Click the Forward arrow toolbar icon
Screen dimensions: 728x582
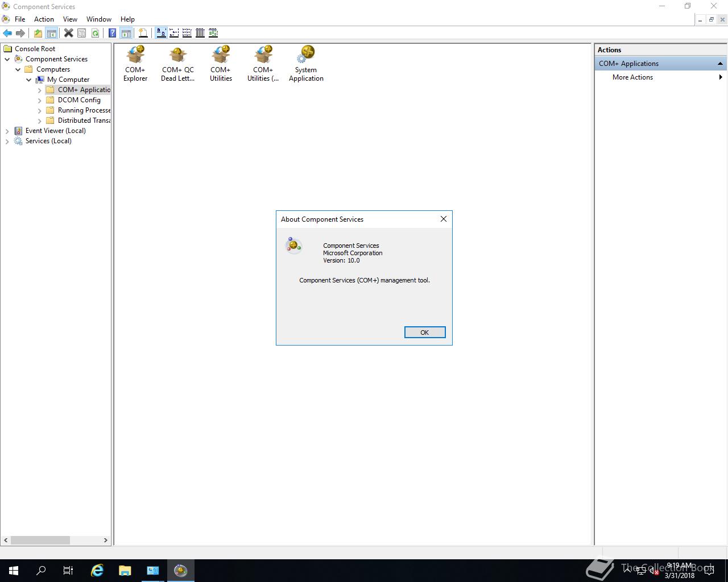click(20, 33)
